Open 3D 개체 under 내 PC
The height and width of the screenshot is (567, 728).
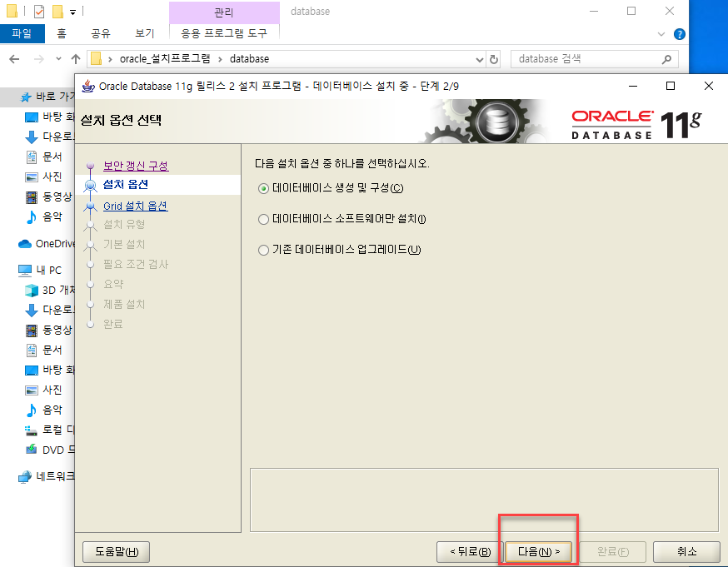[x=49, y=291]
